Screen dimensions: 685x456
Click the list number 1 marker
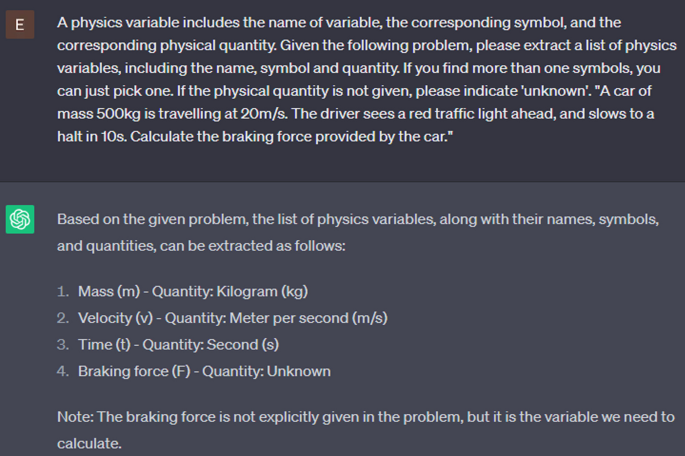(x=63, y=292)
